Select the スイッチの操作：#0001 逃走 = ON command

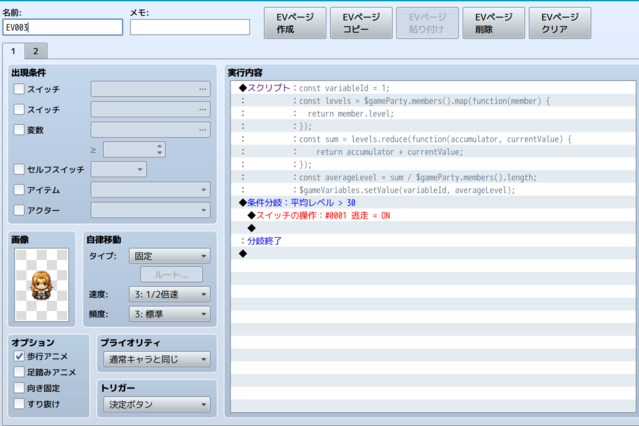pos(433,215)
